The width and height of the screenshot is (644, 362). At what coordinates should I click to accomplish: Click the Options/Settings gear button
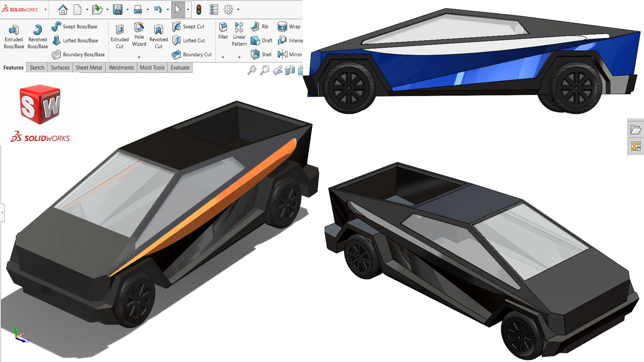pos(229,9)
